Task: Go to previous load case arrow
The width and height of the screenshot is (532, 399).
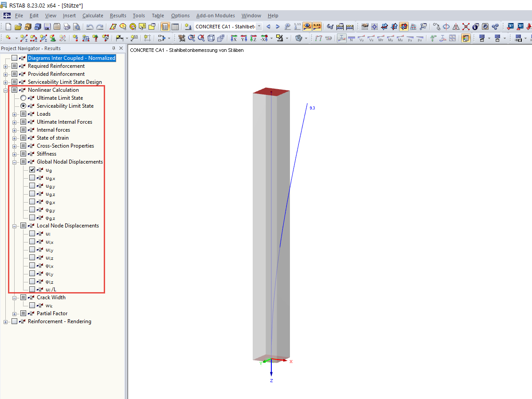Action: click(268, 27)
